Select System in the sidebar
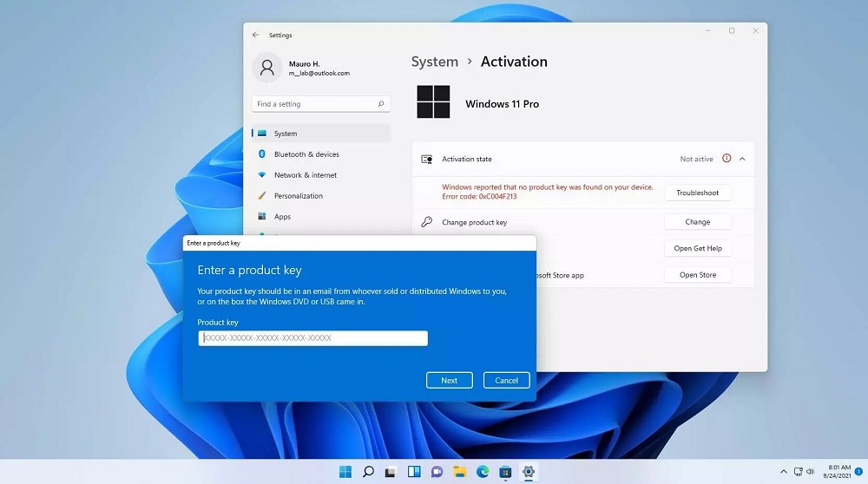The width and height of the screenshot is (868, 484). pyautogui.click(x=321, y=134)
